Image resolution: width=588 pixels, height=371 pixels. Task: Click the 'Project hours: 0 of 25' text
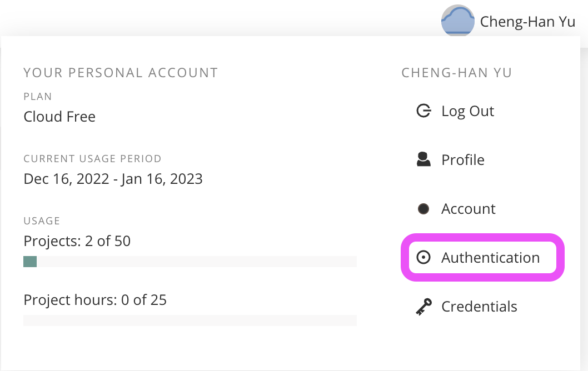(95, 300)
